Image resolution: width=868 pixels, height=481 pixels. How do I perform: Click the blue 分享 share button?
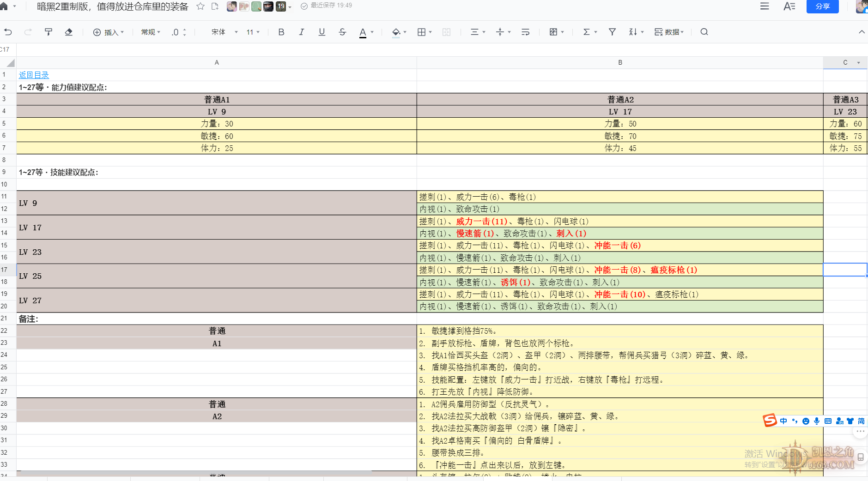822,6
